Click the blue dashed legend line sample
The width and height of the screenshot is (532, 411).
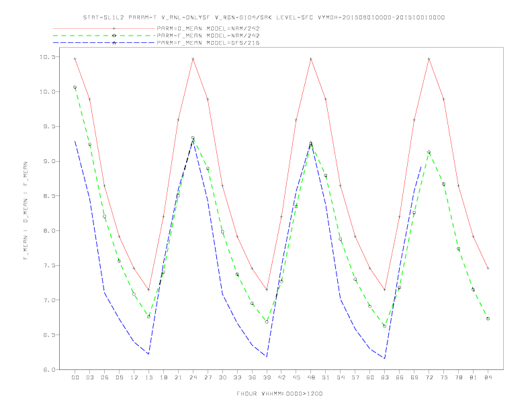104,43
